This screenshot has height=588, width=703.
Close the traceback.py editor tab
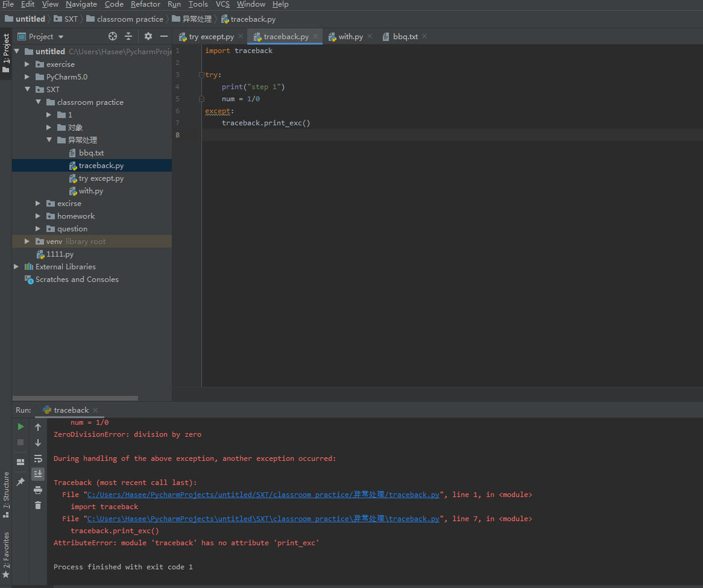click(316, 36)
